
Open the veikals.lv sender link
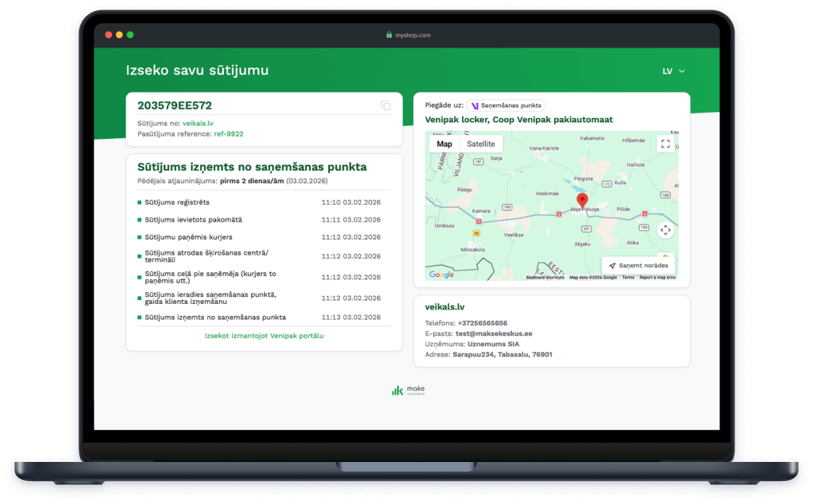point(198,123)
